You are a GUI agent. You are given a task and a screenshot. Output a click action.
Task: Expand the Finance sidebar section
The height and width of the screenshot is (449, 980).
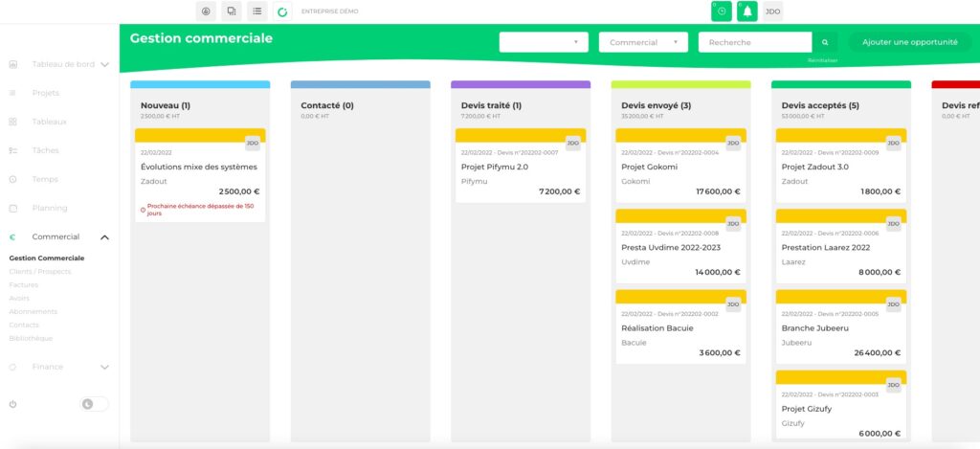pyautogui.click(x=104, y=367)
